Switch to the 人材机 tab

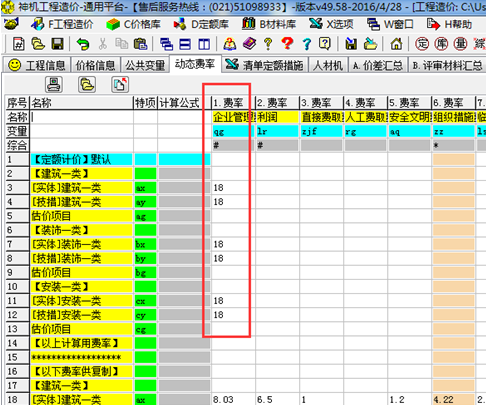pos(328,65)
